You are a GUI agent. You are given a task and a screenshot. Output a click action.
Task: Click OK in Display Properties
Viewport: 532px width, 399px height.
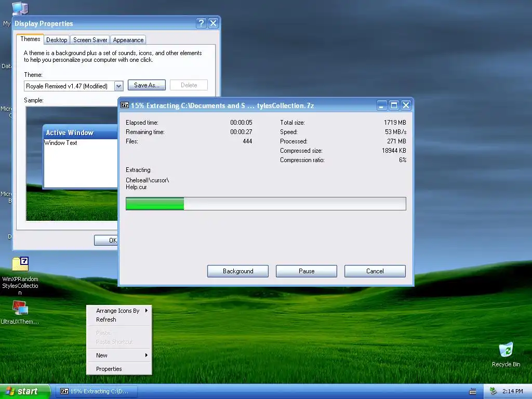[106, 240]
